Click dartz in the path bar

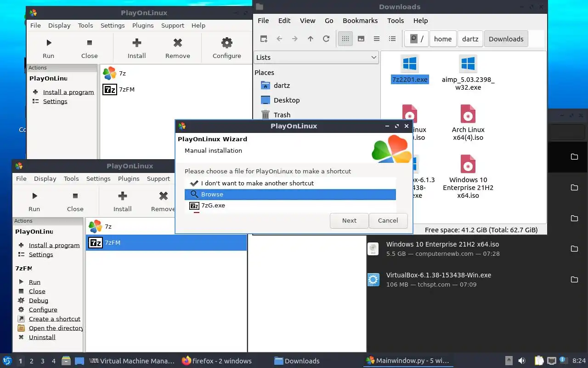tap(470, 39)
